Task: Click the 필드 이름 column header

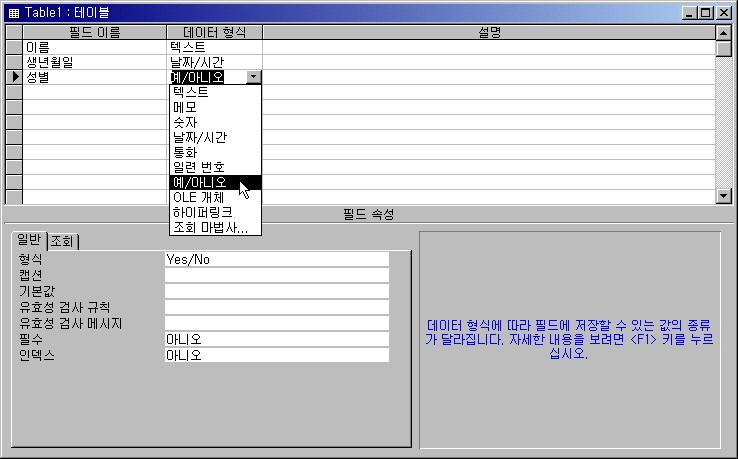Action: (94, 32)
